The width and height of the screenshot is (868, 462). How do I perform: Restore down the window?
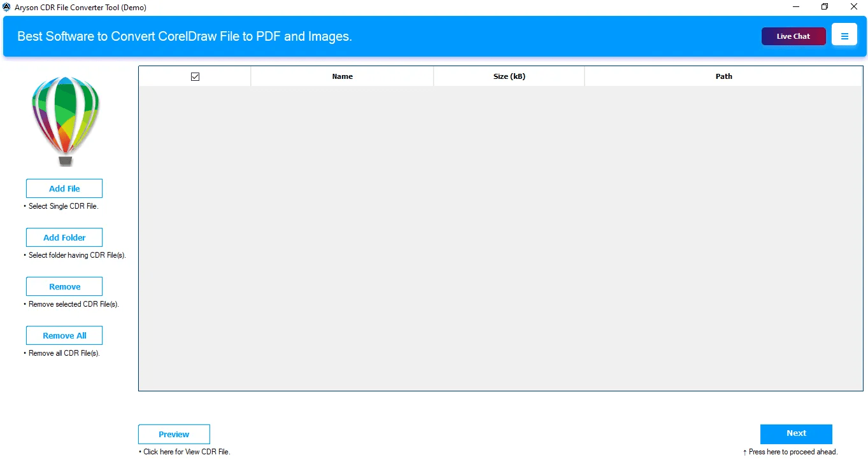(x=825, y=7)
